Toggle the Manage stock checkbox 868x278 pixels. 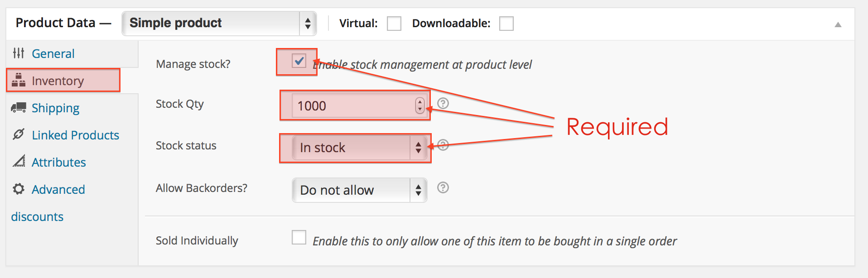click(299, 61)
